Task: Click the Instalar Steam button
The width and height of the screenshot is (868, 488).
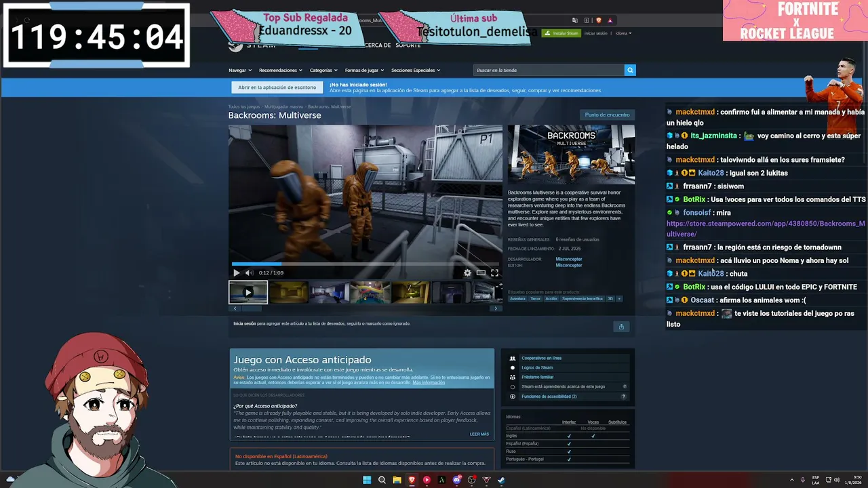Action: [x=561, y=33]
